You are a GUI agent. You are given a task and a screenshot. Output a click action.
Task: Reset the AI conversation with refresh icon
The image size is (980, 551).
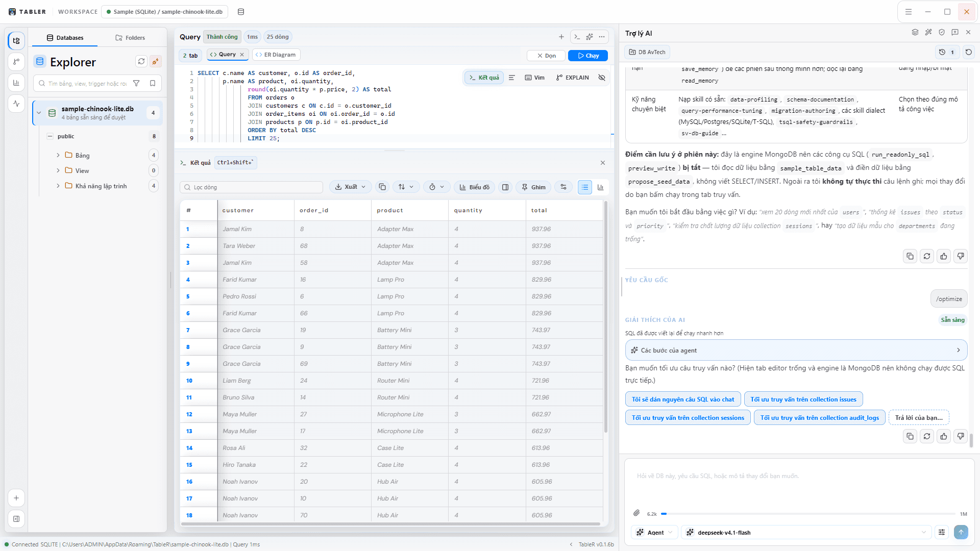click(x=969, y=52)
